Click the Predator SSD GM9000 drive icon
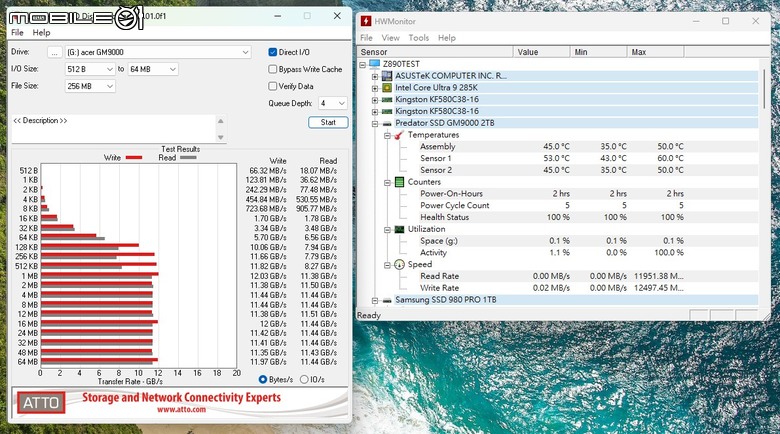Screen dimensions: 780x434 (x=387, y=123)
